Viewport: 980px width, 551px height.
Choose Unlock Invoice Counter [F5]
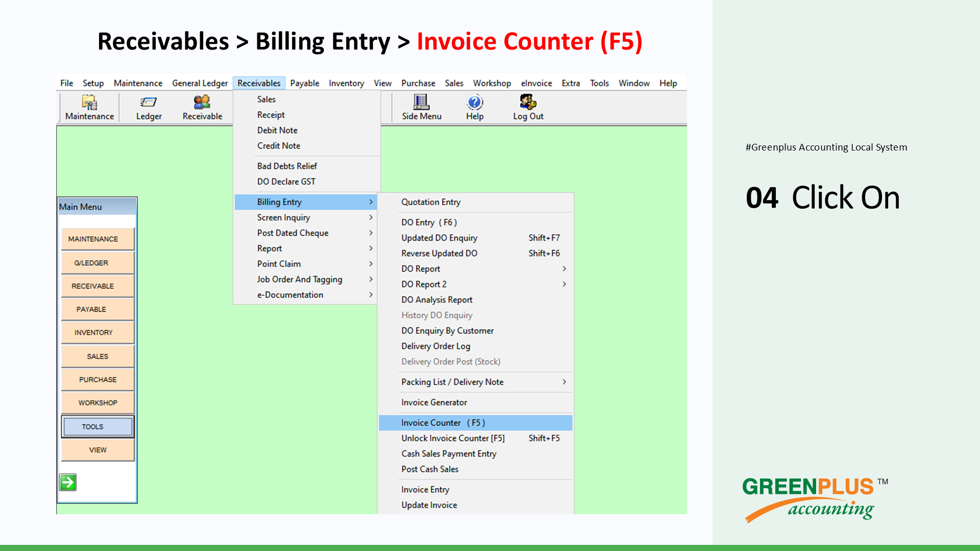click(476, 438)
